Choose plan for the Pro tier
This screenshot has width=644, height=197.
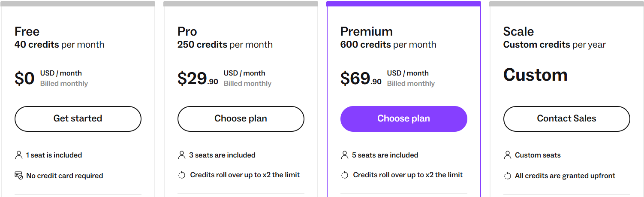coord(241,118)
